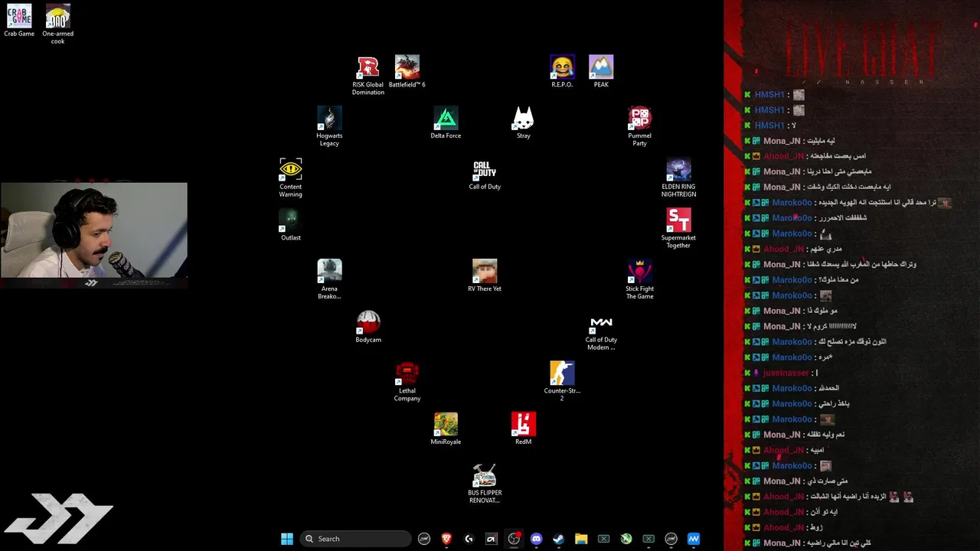Click the taskbar Search box
Screen dimensions: 980x551
coord(355,539)
